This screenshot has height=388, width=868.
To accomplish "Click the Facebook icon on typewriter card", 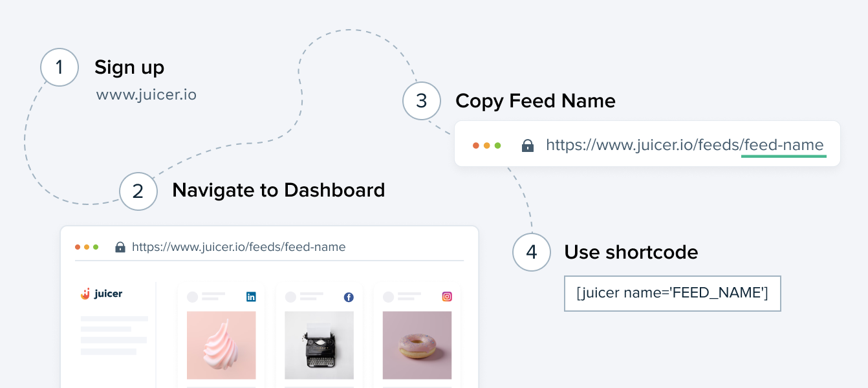I will [x=349, y=297].
